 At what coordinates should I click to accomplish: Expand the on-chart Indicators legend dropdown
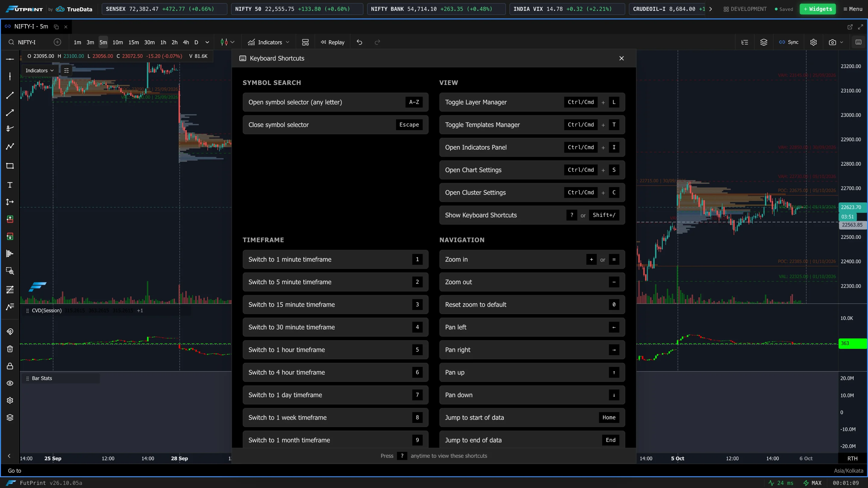pos(39,70)
